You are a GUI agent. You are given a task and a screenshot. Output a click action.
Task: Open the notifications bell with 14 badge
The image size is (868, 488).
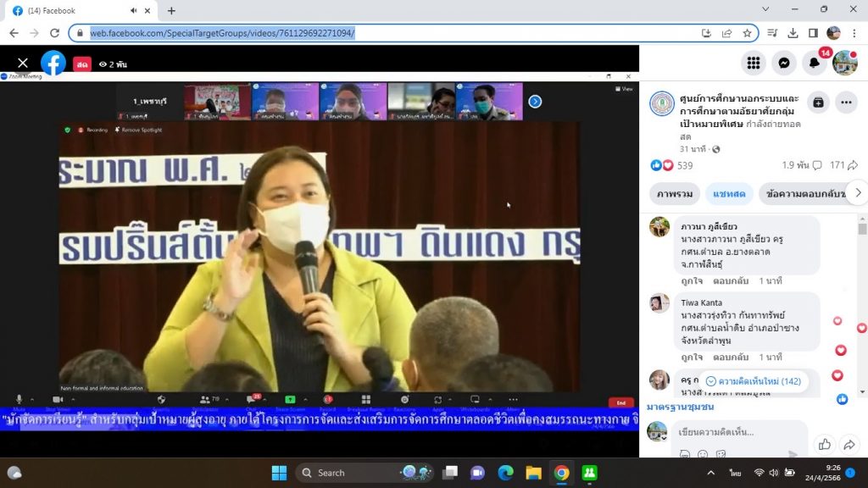point(815,63)
